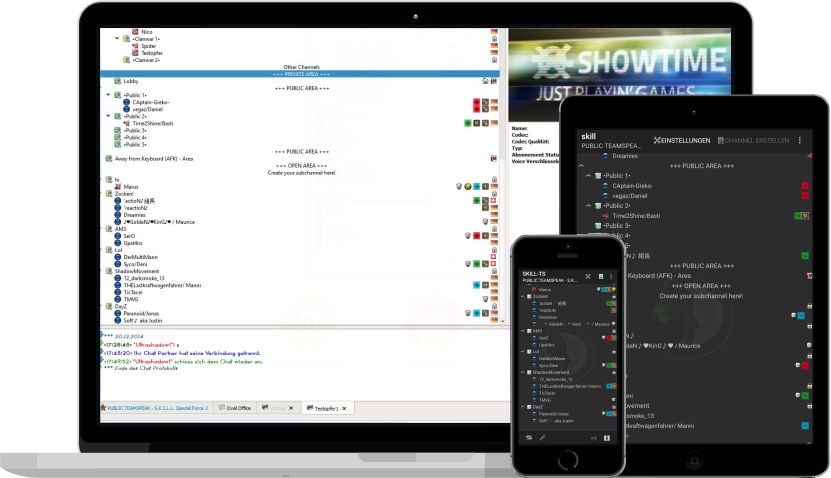Select the Zocken! channel on laptop
The height and width of the screenshot is (478, 831).
coord(124,194)
